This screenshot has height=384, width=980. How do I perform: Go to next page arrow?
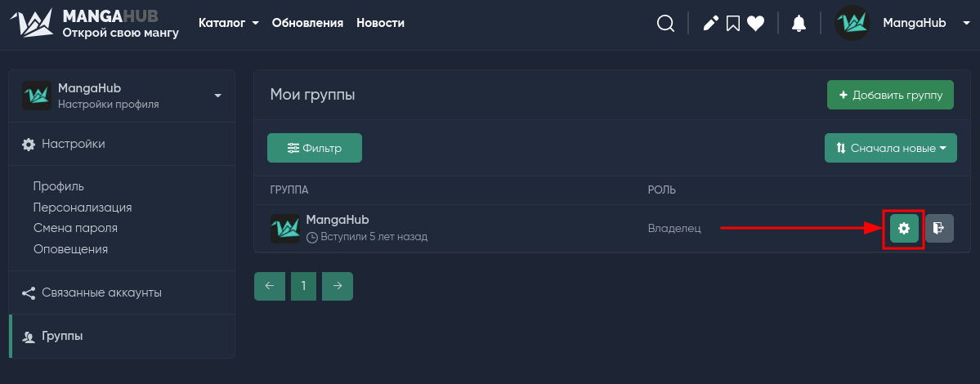point(338,286)
